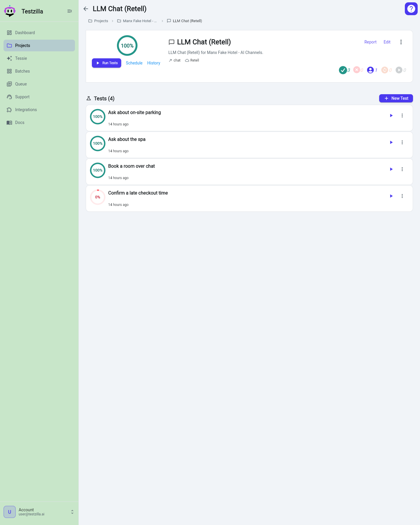Open channel options three-dot menu
Viewport: 420px width, 525px height.
[401, 42]
